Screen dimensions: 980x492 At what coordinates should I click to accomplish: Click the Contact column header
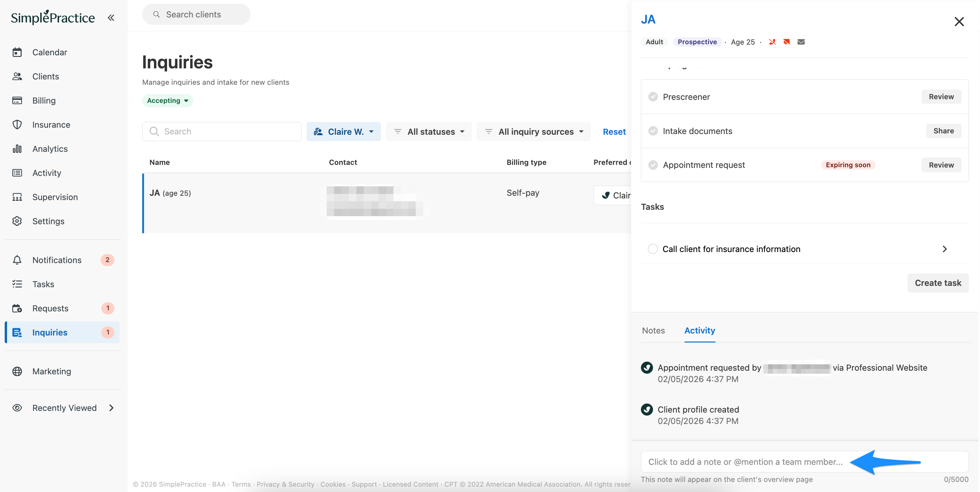(343, 162)
